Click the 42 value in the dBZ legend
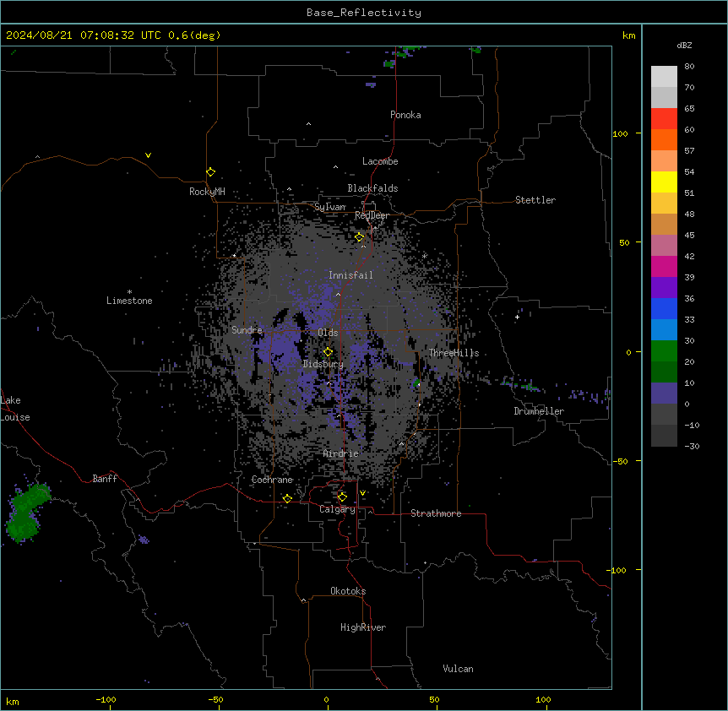728x711 pixels. point(689,256)
